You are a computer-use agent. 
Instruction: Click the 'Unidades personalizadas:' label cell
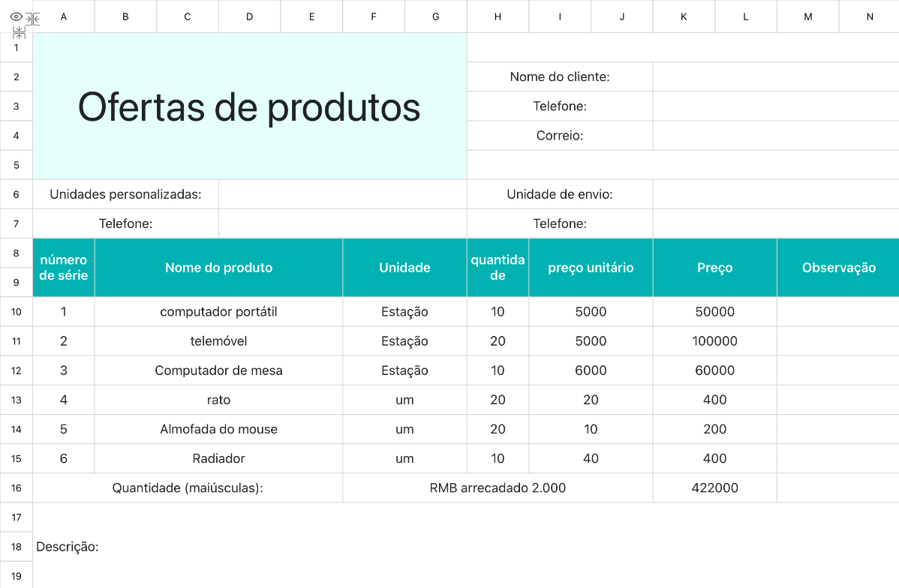(125, 194)
